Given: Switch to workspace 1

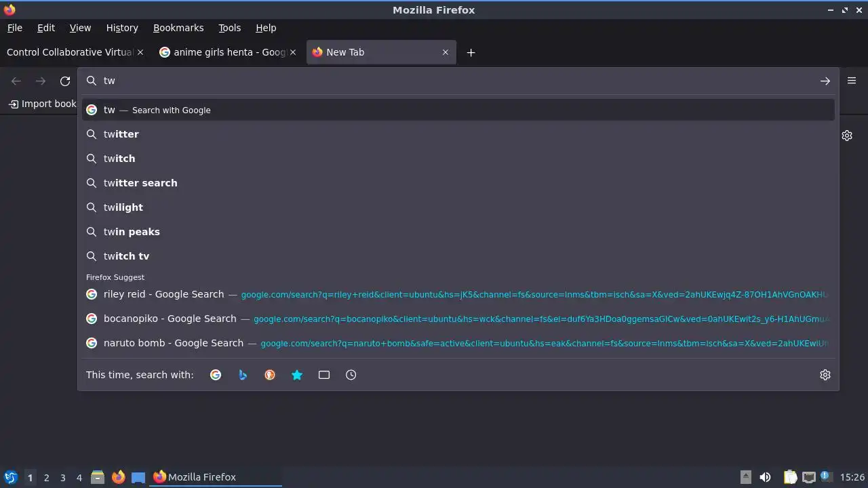Looking at the screenshot, I should click(x=30, y=477).
